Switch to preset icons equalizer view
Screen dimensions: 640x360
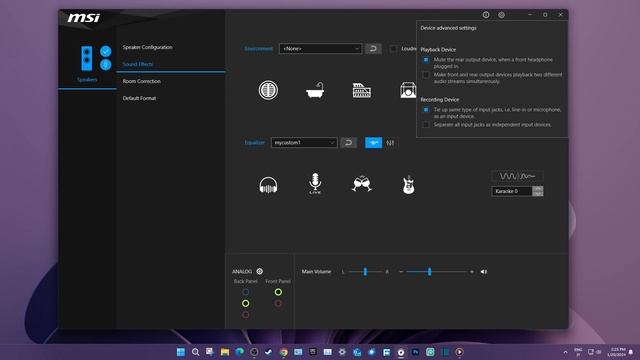pos(373,143)
